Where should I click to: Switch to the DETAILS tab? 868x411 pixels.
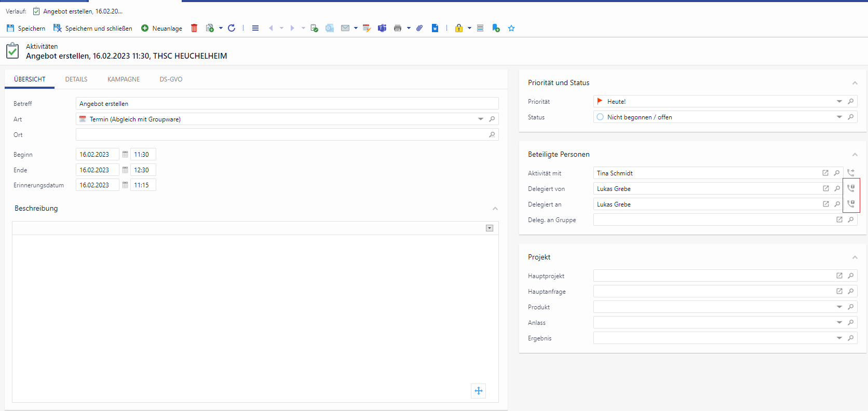point(76,79)
